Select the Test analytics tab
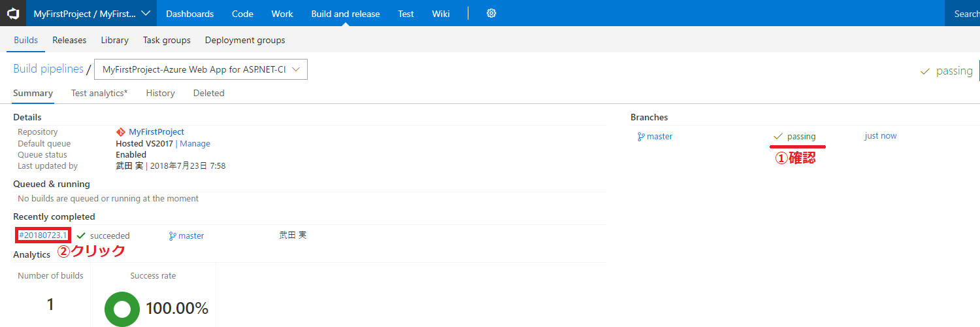 [x=99, y=93]
